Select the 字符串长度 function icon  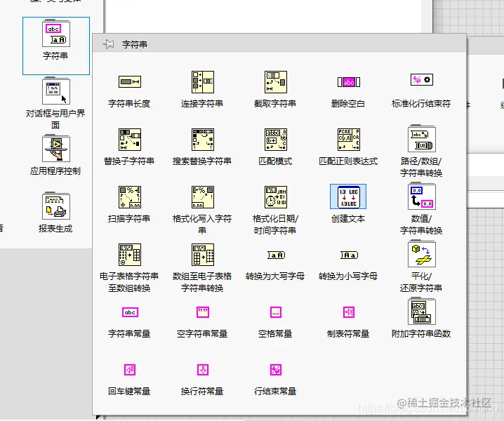pyautogui.click(x=130, y=82)
